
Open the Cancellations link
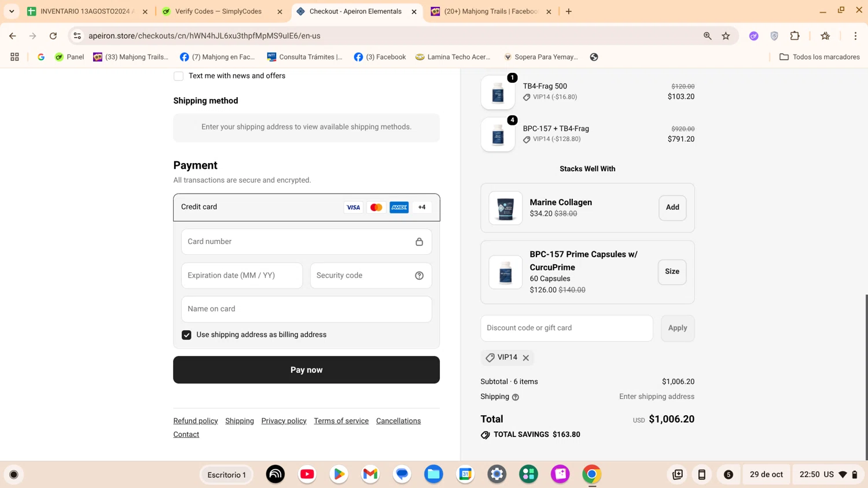398,421
